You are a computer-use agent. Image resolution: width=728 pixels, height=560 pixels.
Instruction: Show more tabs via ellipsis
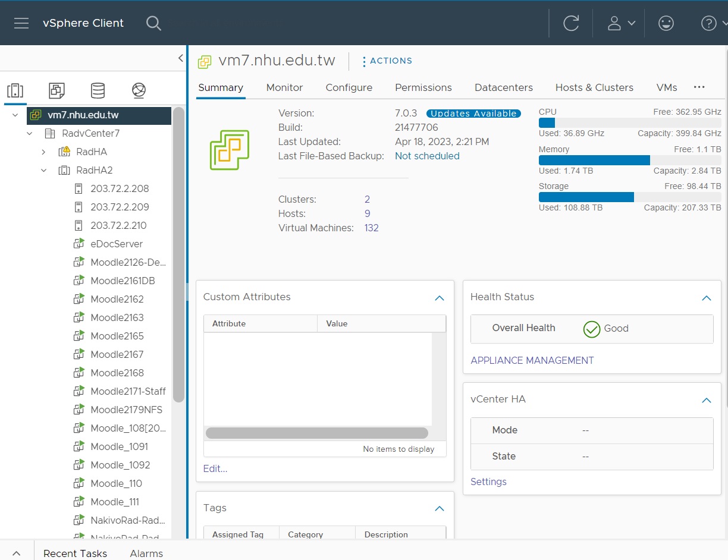point(699,87)
